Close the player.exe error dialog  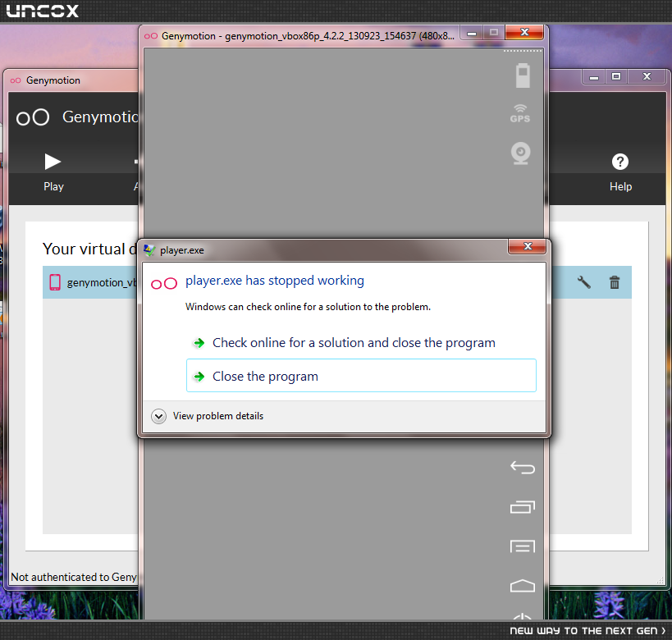(x=527, y=246)
